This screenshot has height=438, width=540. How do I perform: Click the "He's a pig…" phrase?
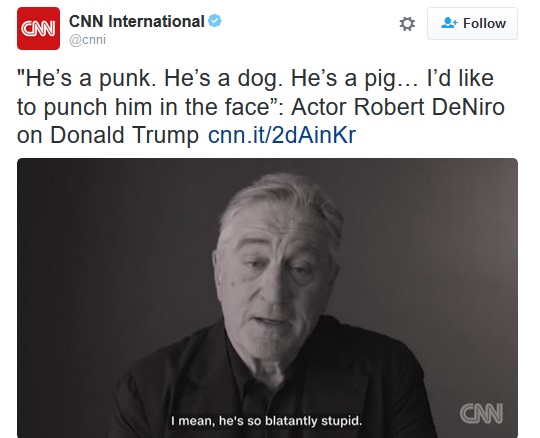coord(354,79)
